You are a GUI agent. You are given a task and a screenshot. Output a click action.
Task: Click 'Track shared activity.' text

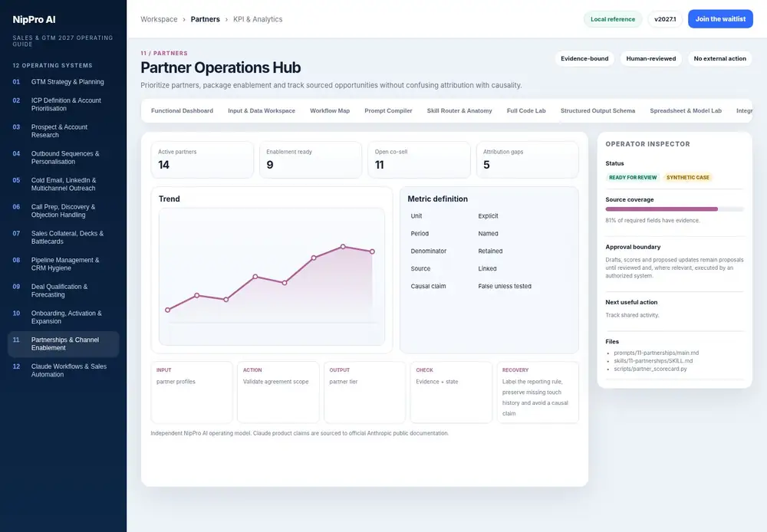click(632, 315)
